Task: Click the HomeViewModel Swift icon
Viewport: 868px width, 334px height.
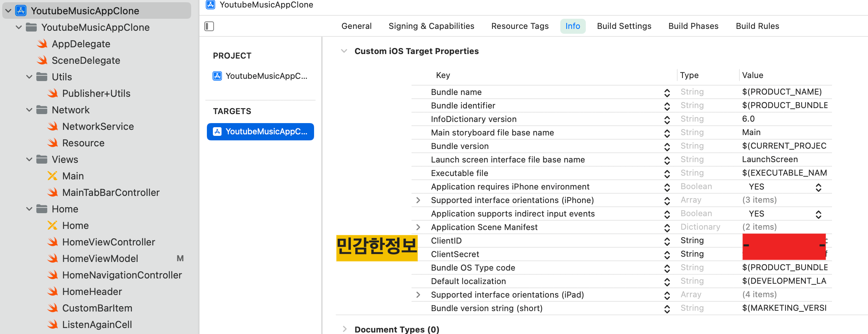Action: pyautogui.click(x=53, y=258)
